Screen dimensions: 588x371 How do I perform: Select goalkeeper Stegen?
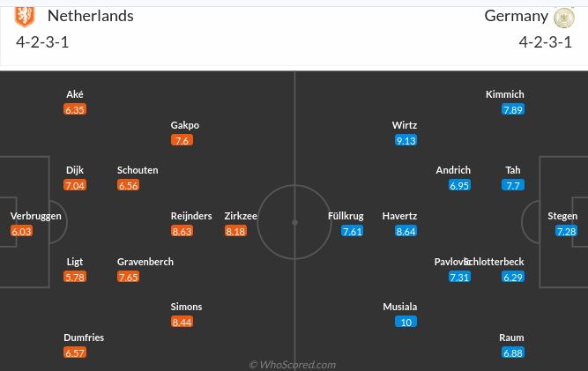[562, 216]
